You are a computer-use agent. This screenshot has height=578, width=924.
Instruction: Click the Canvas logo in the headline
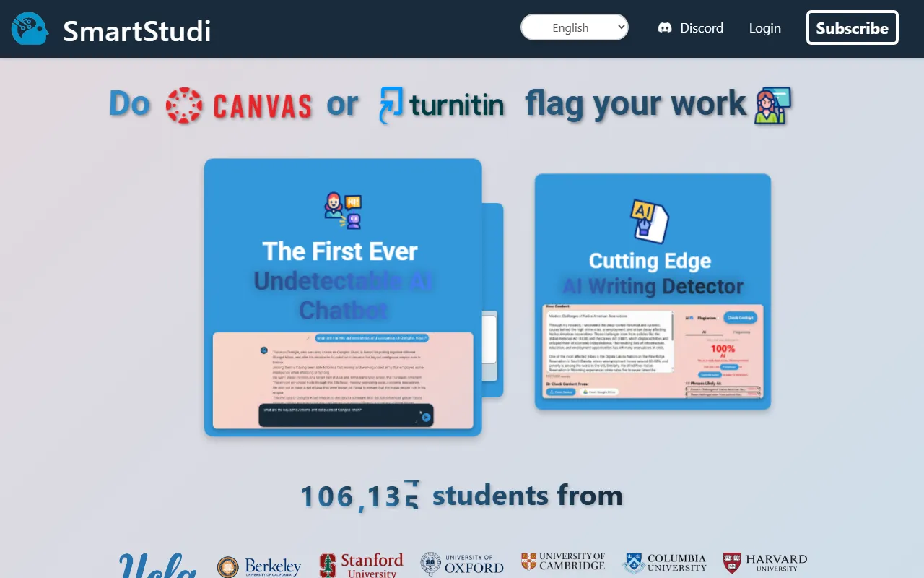click(x=239, y=105)
